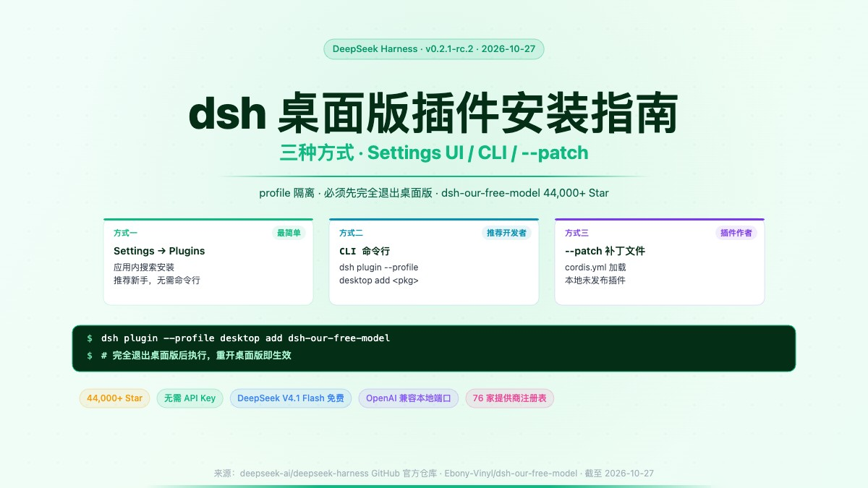Click the dsh plugin --profile text
Image resolution: width=868 pixels, height=488 pixels.
(x=379, y=267)
